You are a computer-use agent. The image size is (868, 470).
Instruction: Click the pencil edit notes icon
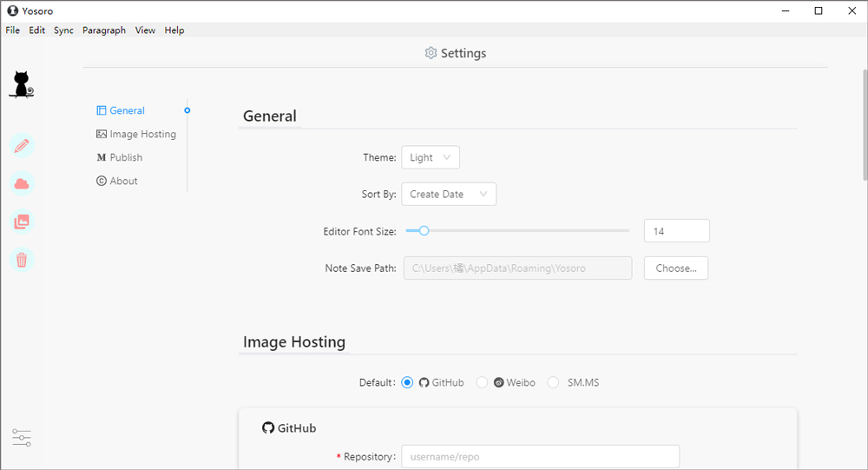[22, 145]
